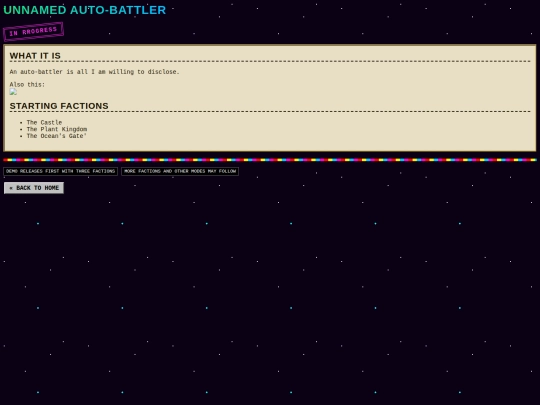Click the 'Unnamed Auto-Battler' page title
The image size is (540, 405).
85,10
